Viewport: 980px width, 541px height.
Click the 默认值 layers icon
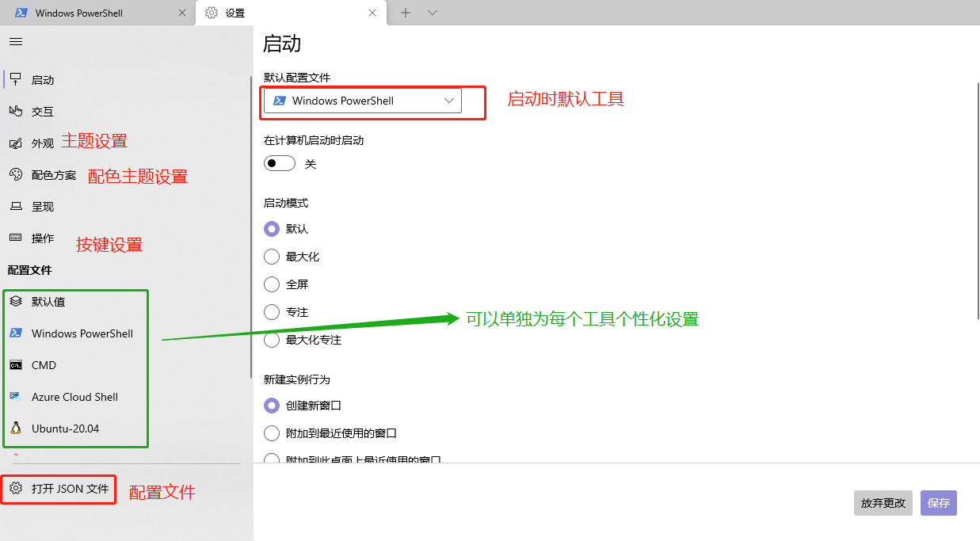[16, 302]
